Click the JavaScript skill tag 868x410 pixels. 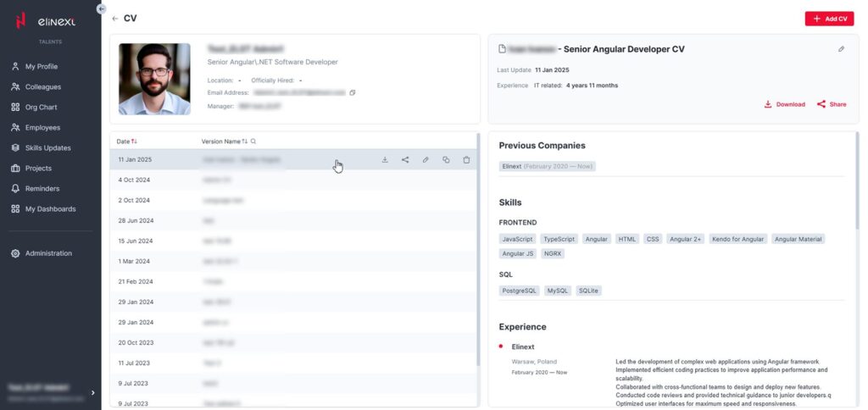tap(518, 239)
